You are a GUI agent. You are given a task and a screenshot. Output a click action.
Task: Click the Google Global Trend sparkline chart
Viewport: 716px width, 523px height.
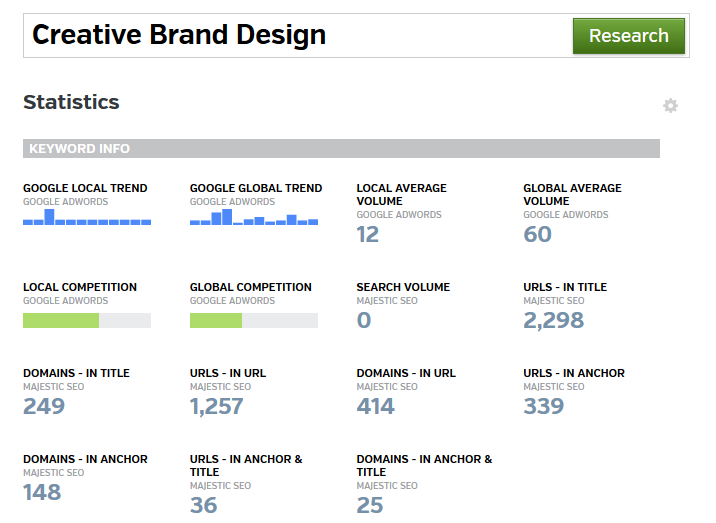click(x=254, y=217)
